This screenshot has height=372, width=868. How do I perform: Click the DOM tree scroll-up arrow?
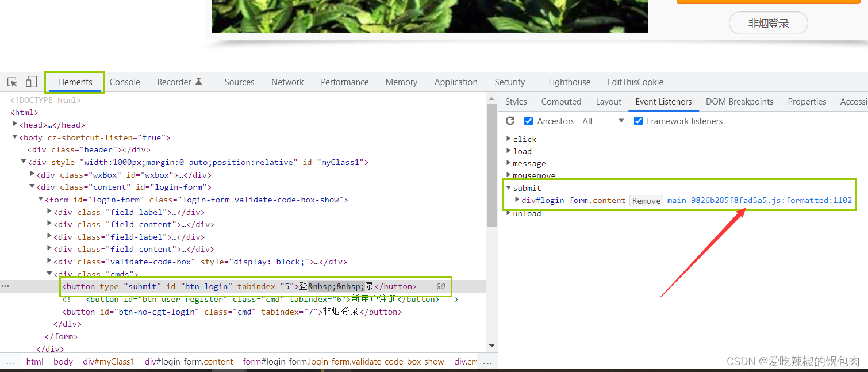tap(491, 99)
